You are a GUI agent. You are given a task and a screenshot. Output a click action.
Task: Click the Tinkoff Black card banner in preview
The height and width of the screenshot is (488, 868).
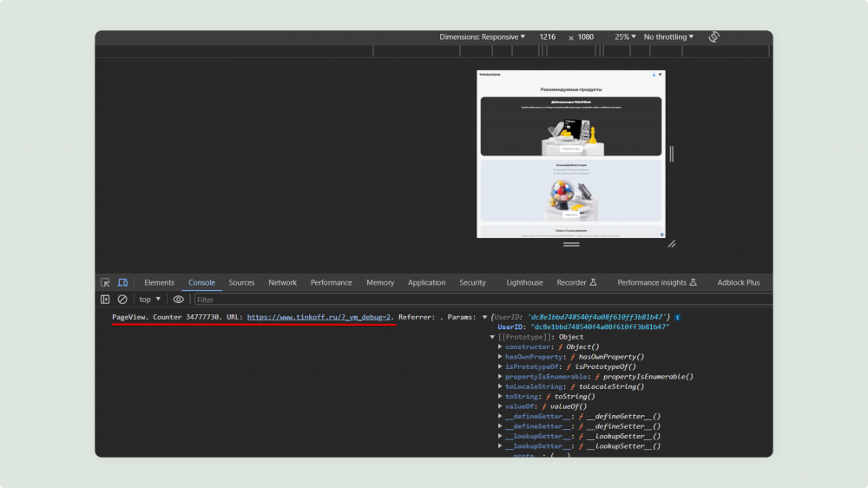click(571, 126)
